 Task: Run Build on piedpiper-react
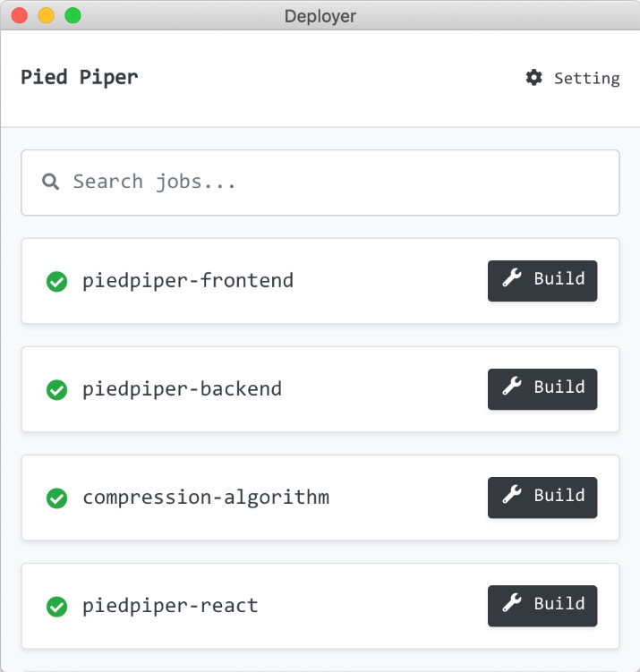click(x=542, y=606)
